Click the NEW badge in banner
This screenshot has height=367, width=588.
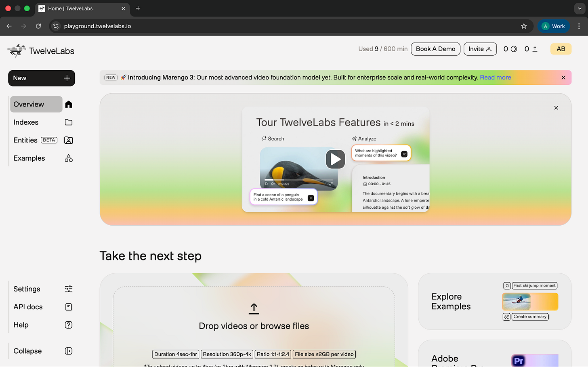click(x=111, y=78)
